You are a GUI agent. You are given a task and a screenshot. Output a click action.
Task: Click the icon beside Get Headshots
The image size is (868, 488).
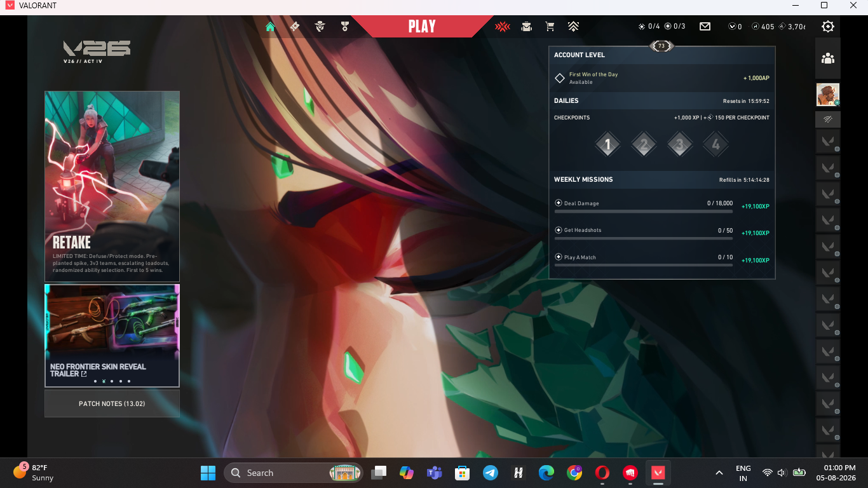559,230
